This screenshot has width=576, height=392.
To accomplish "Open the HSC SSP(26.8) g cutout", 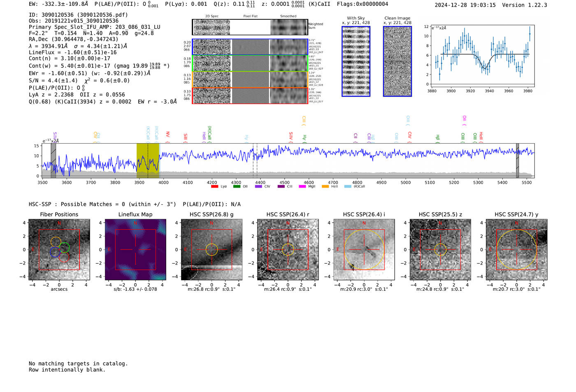I will pos(211,250).
